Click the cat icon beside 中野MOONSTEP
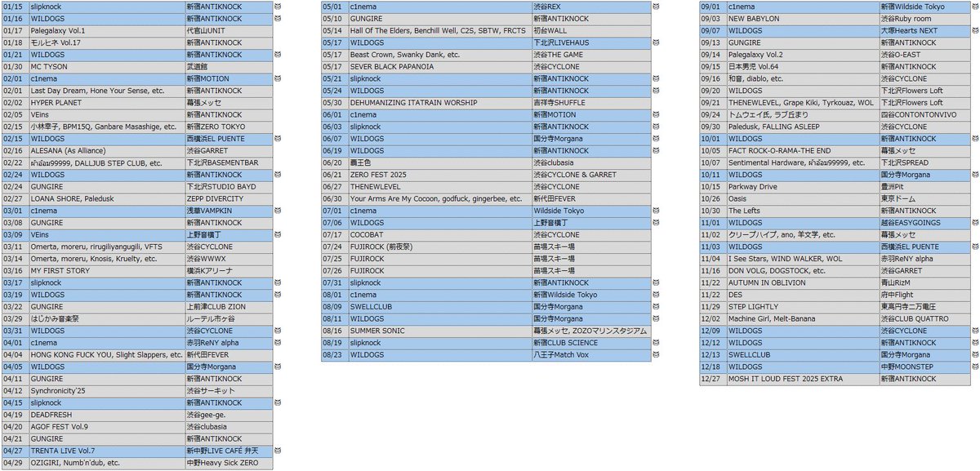The height and width of the screenshot is (471, 980). 975,367
